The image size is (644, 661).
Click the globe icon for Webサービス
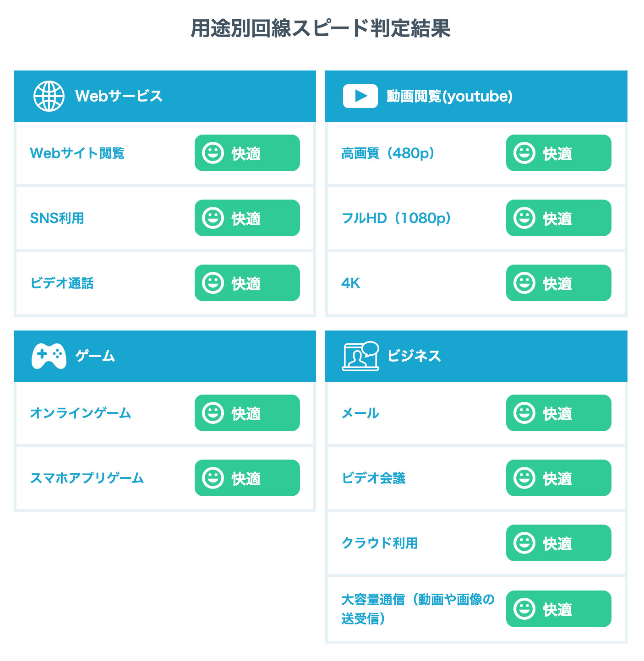point(49,96)
